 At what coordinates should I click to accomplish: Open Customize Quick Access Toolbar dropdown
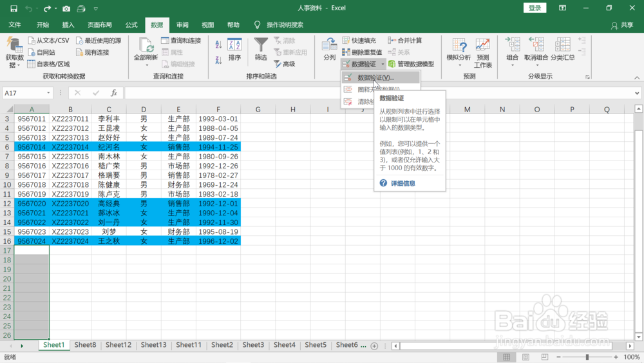pyautogui.click(x=96, y=8)
